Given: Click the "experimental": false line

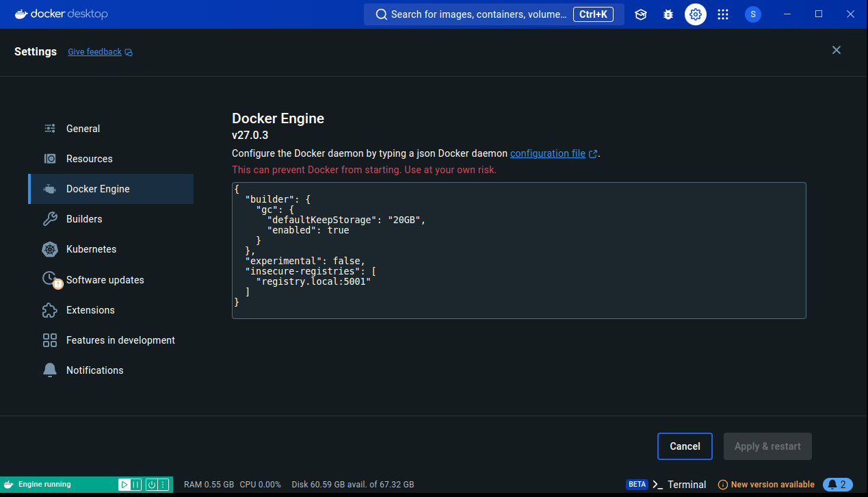Looking at the screenshot, I should click(305, 261).
